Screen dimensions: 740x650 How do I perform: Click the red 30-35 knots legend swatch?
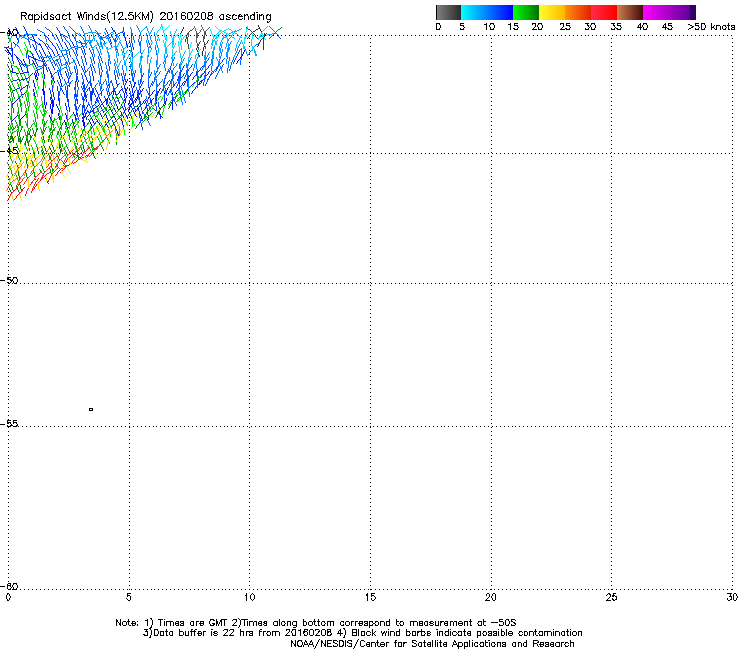[604, 12]
